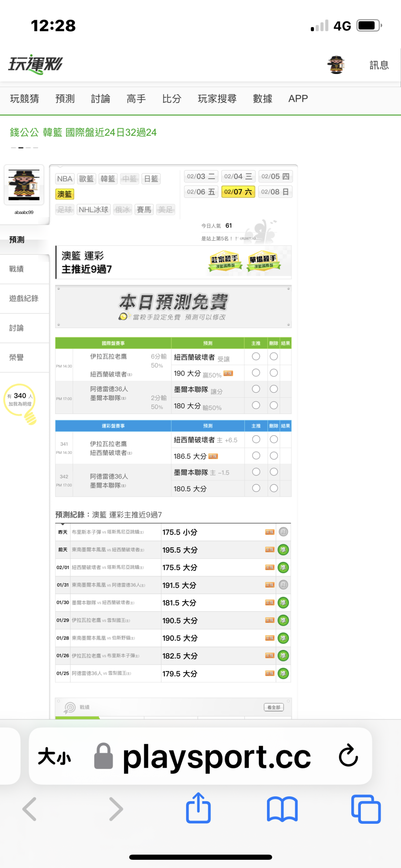Click the 看全部 button
This screenshot has width=401, height=868.
274,707
